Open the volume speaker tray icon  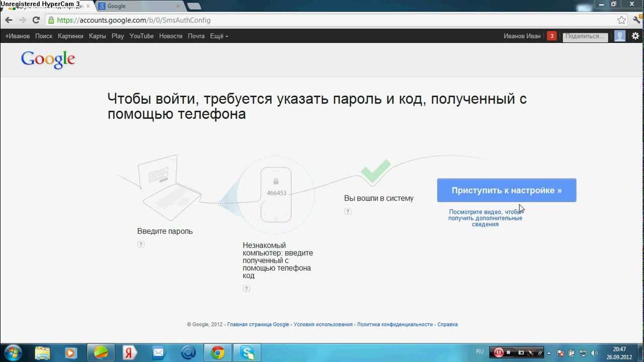click(x=594, y=352)
